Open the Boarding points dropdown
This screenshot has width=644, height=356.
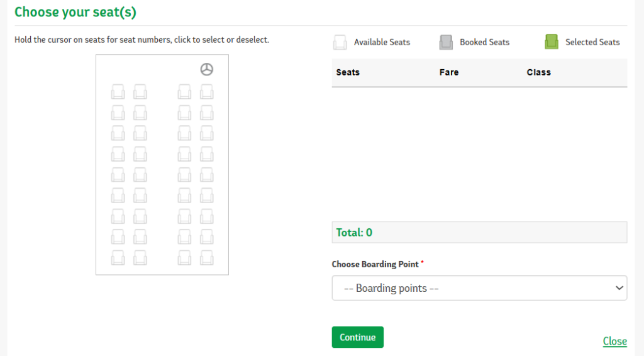click(x=479, y=288)
